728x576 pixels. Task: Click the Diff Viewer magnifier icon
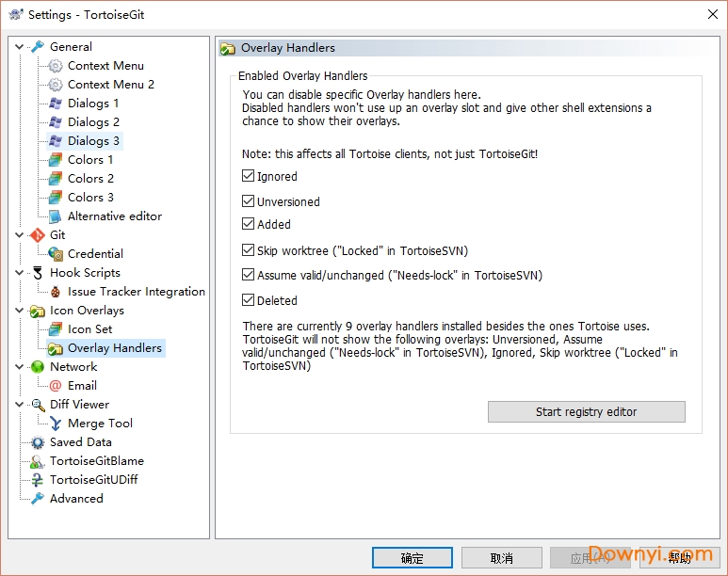[x=38, y=405]
